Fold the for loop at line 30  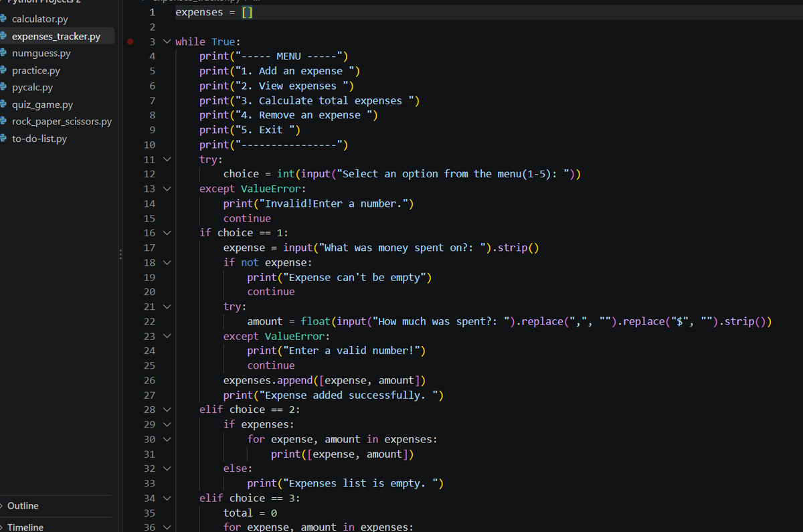(166, 439)
